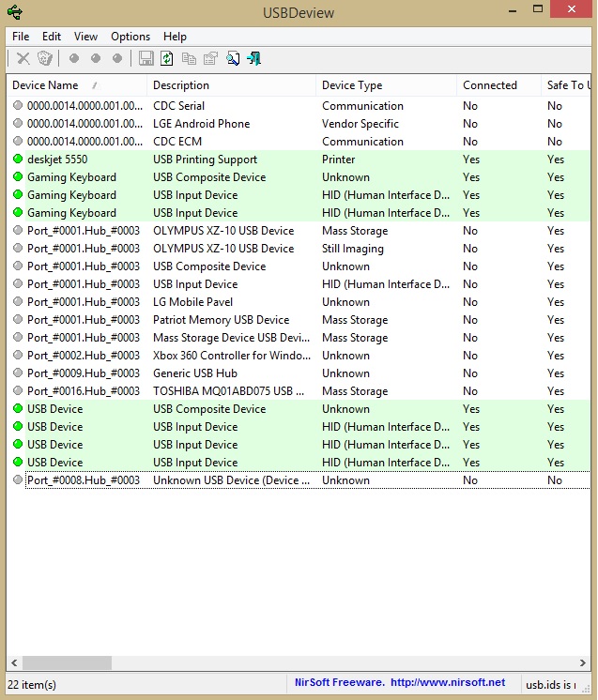Select Xbox 360 Controller for Windo... entry
The width and height of the screenshot is (598, 700).
click(x=232, y=356)
